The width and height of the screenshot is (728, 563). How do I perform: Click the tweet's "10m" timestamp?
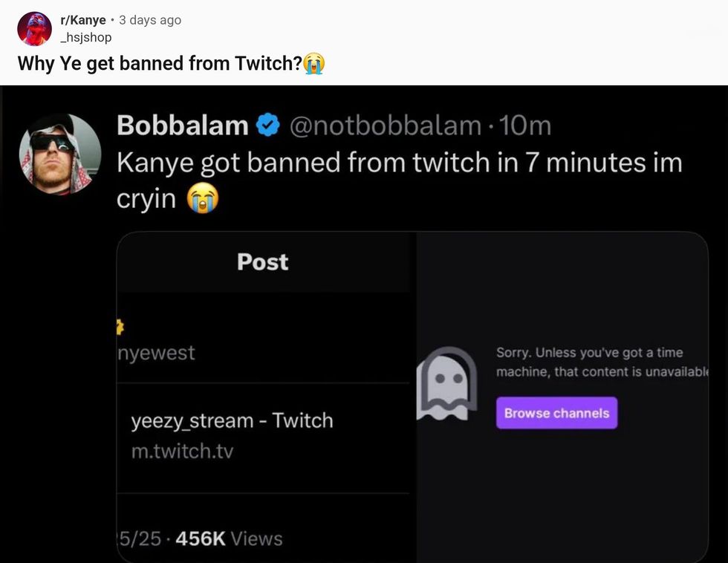[x=526, y=126]
